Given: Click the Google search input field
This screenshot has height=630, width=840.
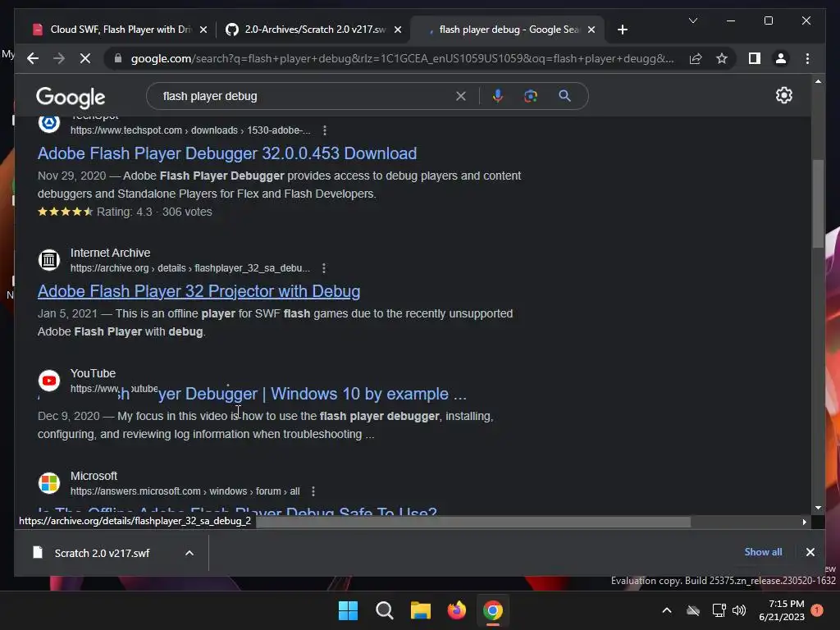Looking at the screenshot, I should point(305,96).
